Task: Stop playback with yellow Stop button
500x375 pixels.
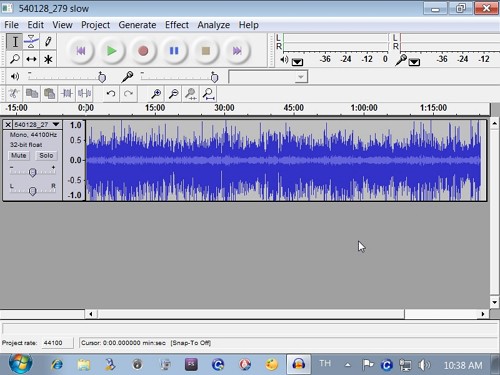Action: (x=206, y=51)
